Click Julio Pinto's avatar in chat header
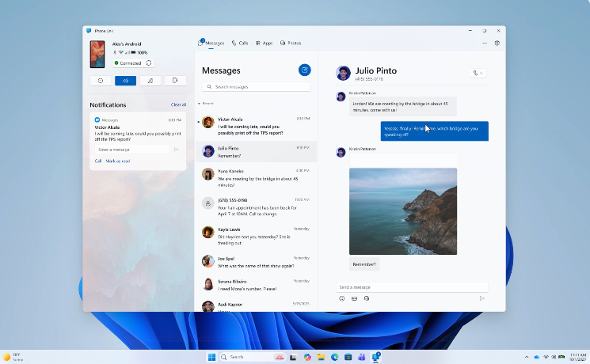The width and height of the screenshot is (590, 364). (343, 73)
